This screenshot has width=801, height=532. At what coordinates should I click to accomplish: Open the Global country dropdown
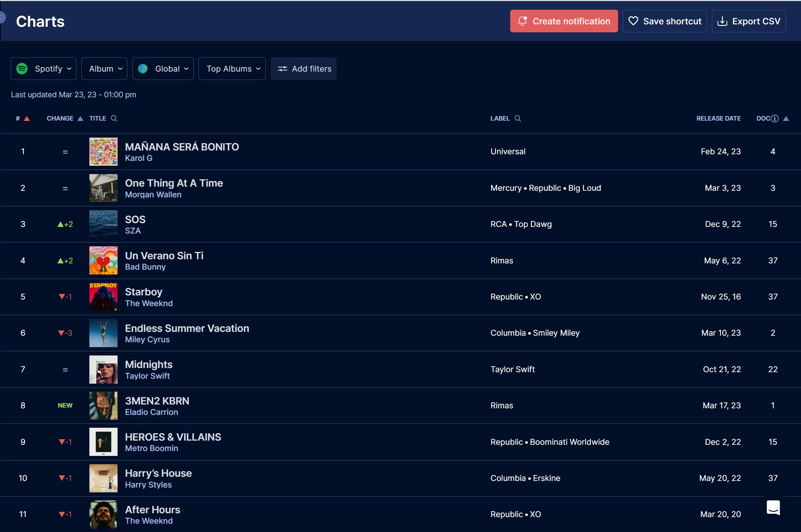pos(163,68)
